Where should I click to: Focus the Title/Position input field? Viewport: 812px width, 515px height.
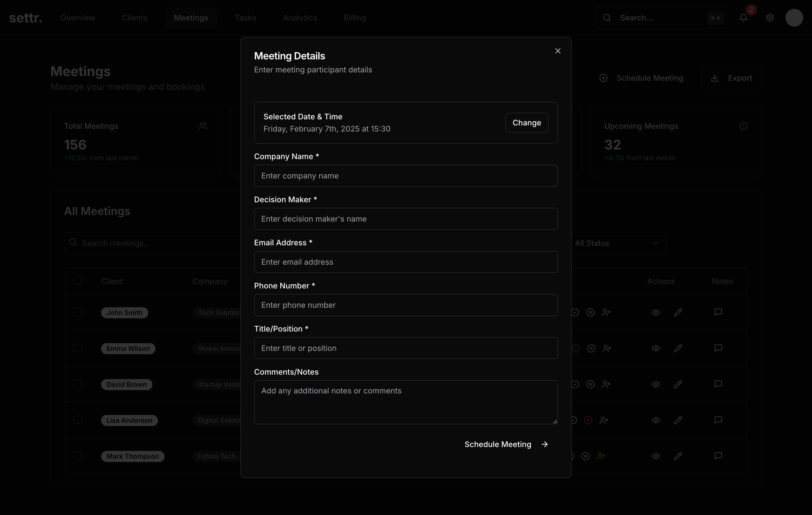pos(406,348)
